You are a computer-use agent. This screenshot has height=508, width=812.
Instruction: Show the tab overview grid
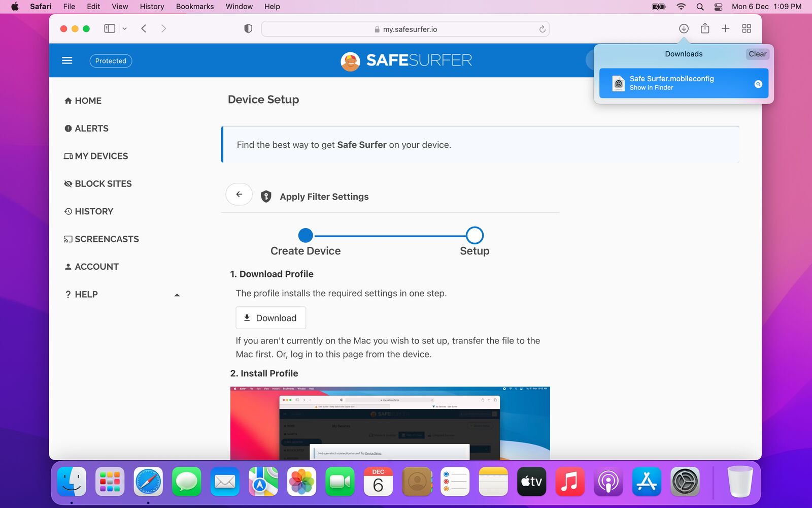click(747, 28)
